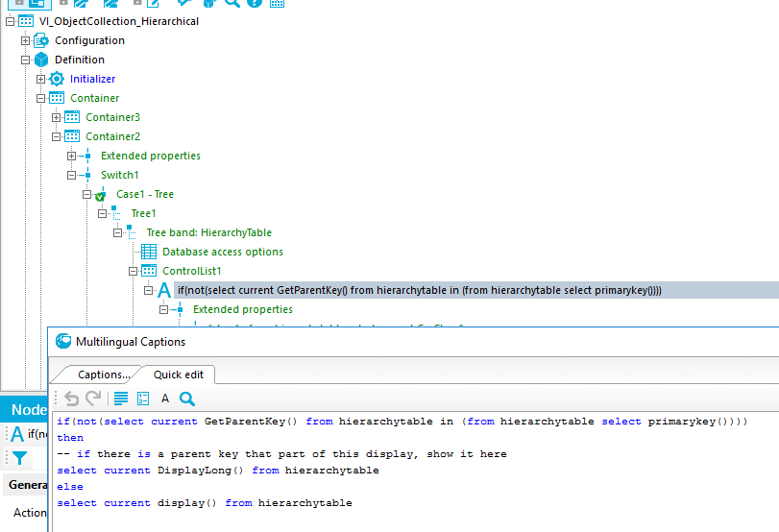Select the Configuration tree item
The height and width of the screenshot is (532, 779).
(89, 40)
